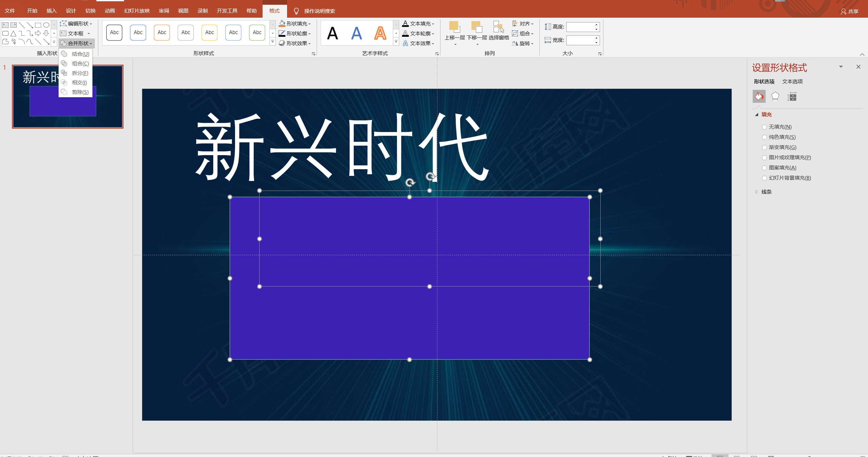Open the Effects pentagon pane icon
868x457 pixels.
click(775, 97)
